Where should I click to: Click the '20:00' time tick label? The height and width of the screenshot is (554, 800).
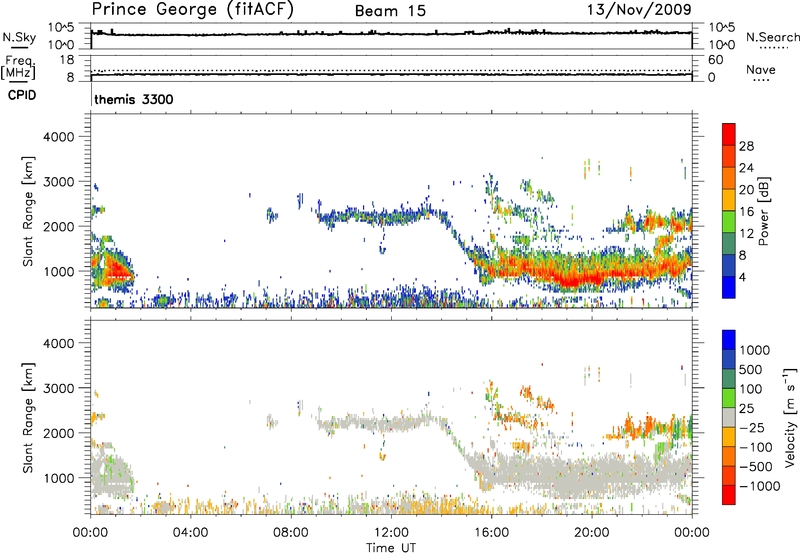pyautogui.click(x=591, y=533)
